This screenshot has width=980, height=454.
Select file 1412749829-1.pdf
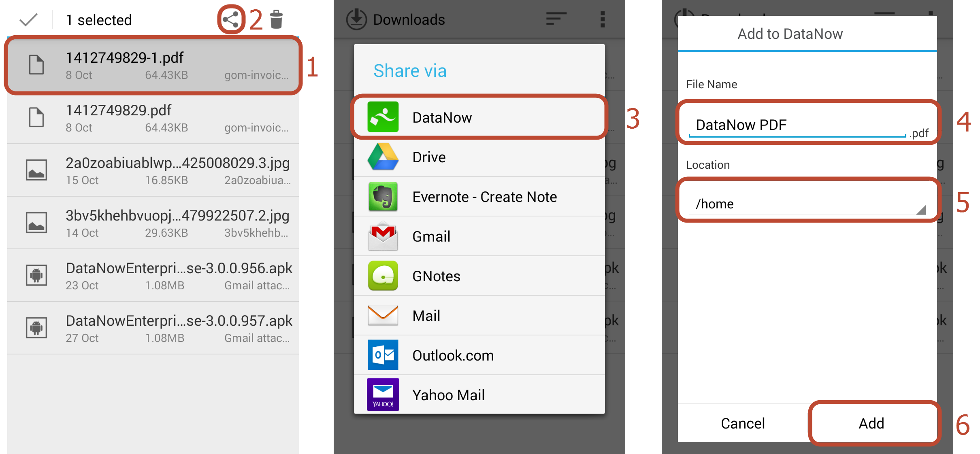tap(153, 65)
